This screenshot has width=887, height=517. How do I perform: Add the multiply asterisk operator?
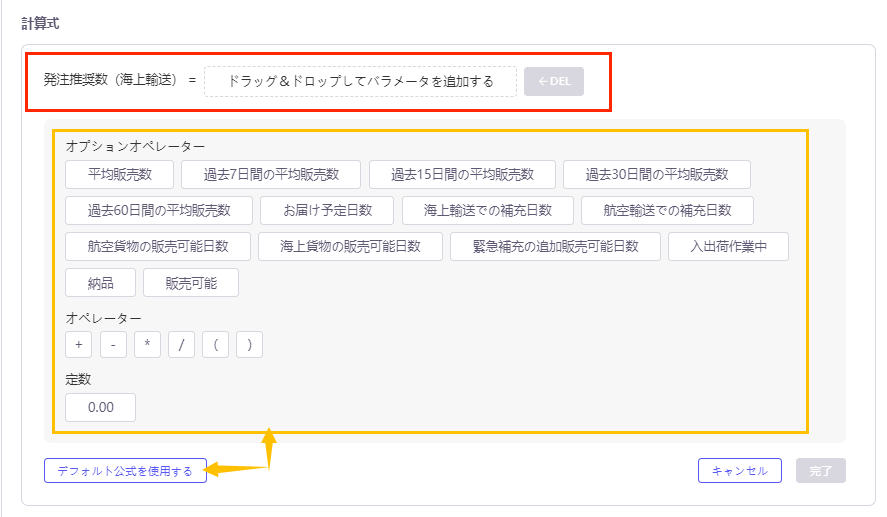[x=147, y=344]
